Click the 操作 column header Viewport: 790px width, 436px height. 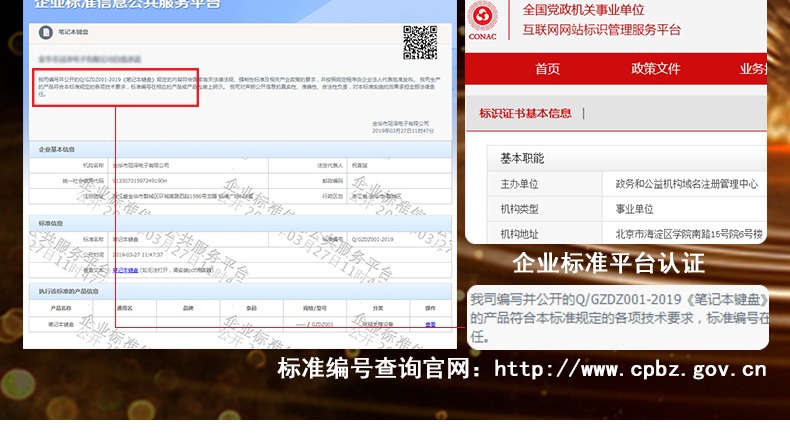[430, 308]
